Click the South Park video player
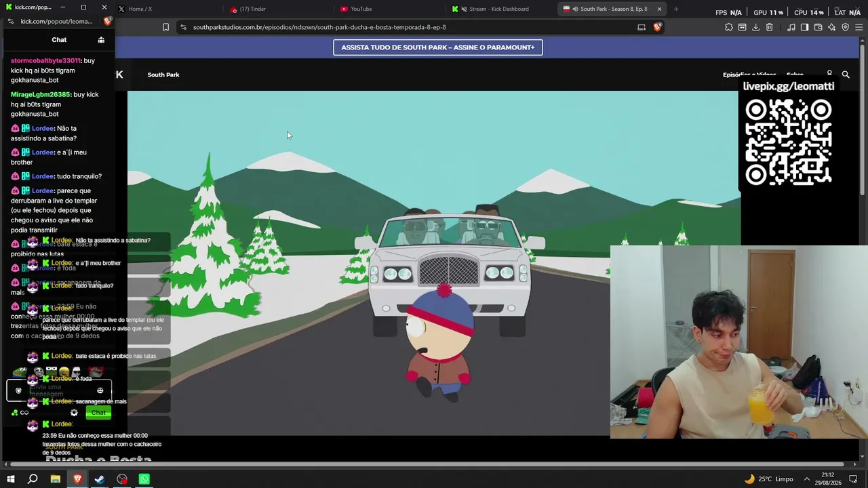The width and height of the screenshot is (868, 488). tap(434, 263)
